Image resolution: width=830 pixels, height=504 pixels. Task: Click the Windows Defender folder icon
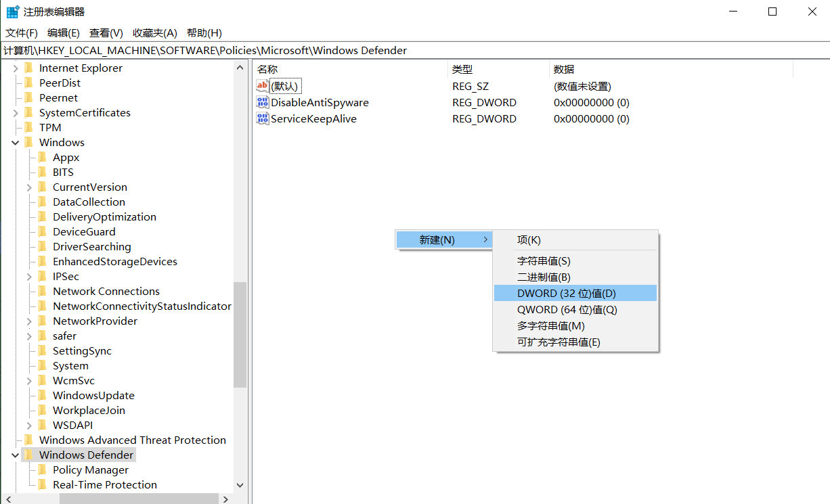click(x=30, y=455)
